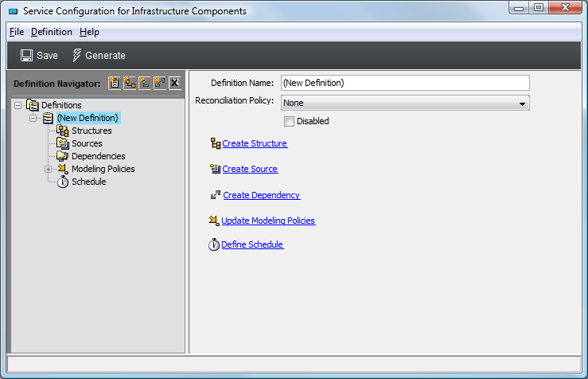Image resolution: width=588 pixels, height=379 pixels.
Task: Open the Help menu
Action: (x=89, y=33)
